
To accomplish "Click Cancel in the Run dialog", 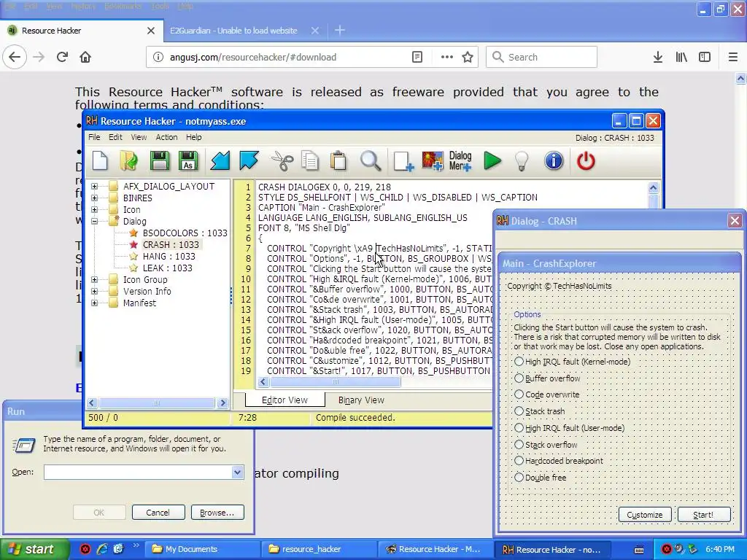I will 158,513.
